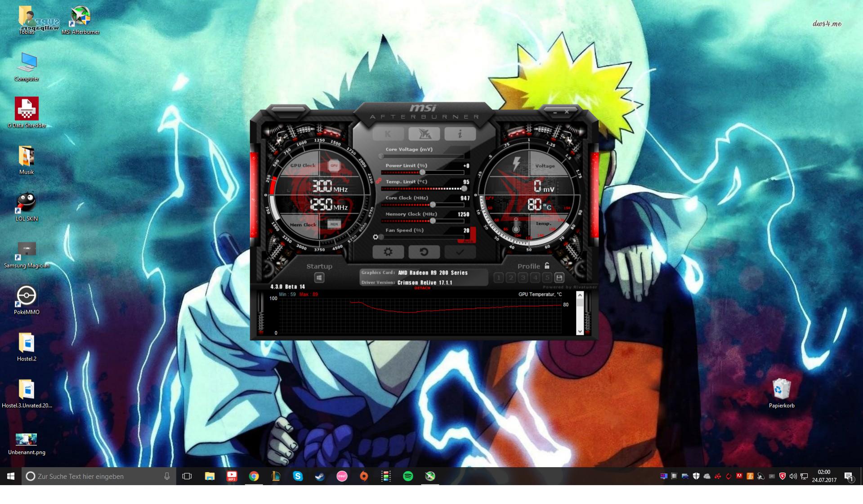Open Windows Defender tray shield icon
This screenshot has width=863, height=504.
pos(696,476)
